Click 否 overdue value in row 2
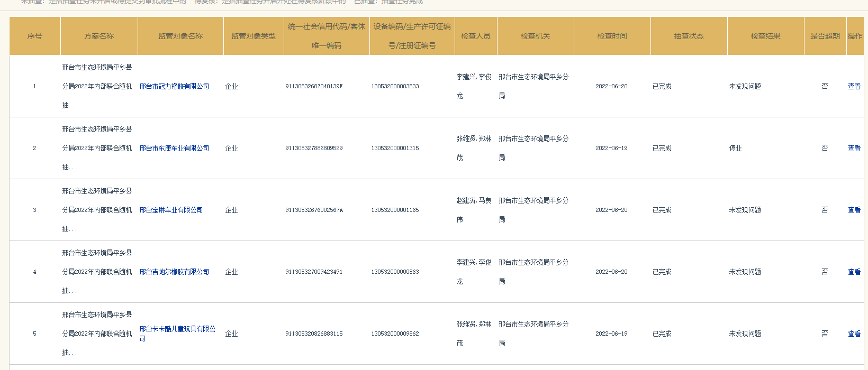The width and height of the screenshot is (868, 370). point(825,148)
